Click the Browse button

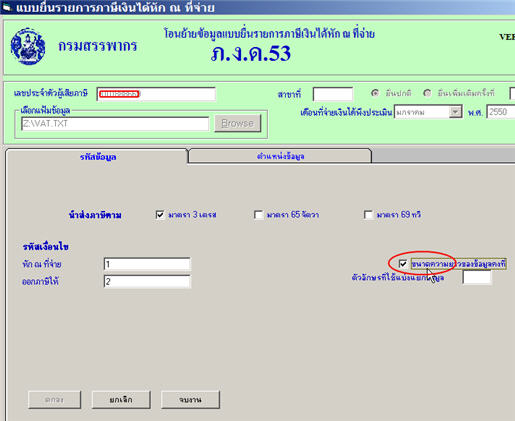tap(238, 123)
